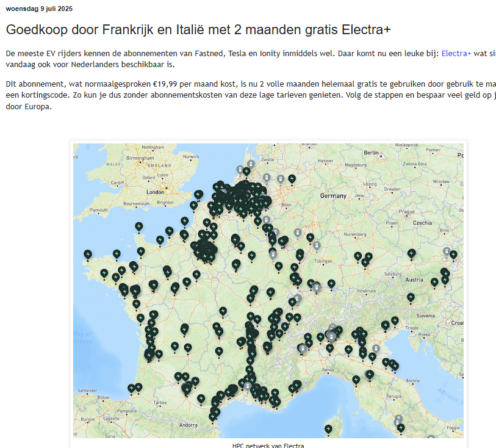Click the Pilsen label on the map
Viewport: 496px width, 448px height.
392,223
